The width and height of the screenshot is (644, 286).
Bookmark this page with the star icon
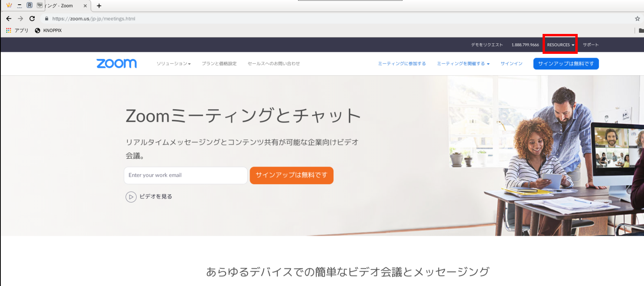(x=637, y=18)
